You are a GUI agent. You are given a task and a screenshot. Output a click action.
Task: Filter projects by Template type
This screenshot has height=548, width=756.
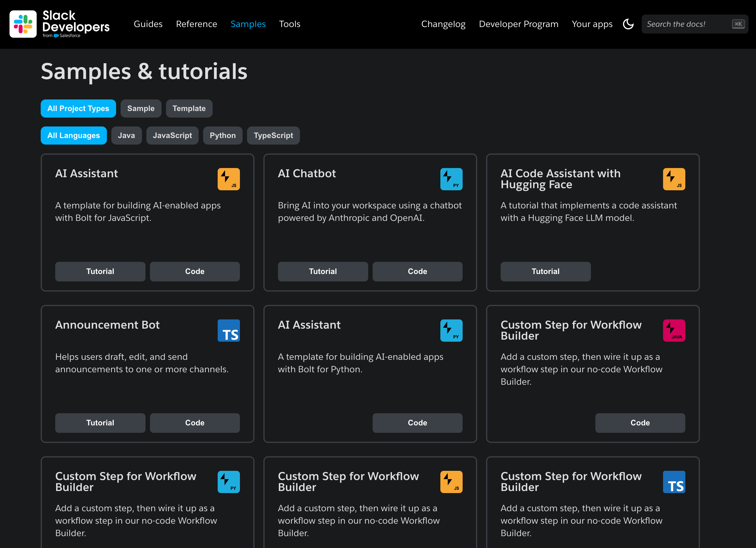[189, 108]
